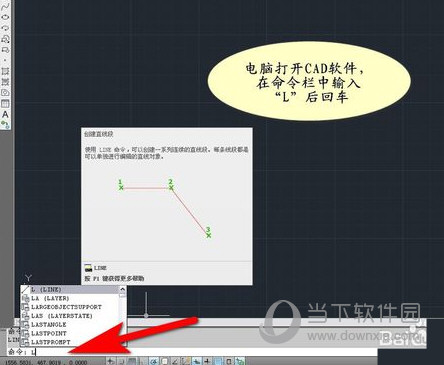This screenshot has height=365, width=444.
Task: Click the Insert Block tool
Action: [5, 39]
